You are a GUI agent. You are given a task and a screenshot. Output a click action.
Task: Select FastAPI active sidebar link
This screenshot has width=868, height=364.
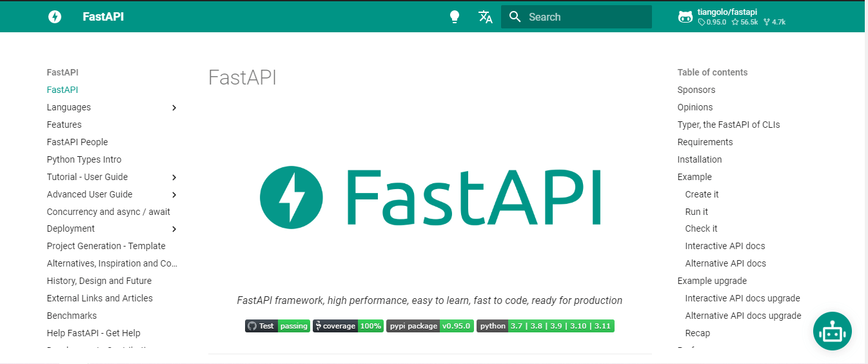(63, 90)
